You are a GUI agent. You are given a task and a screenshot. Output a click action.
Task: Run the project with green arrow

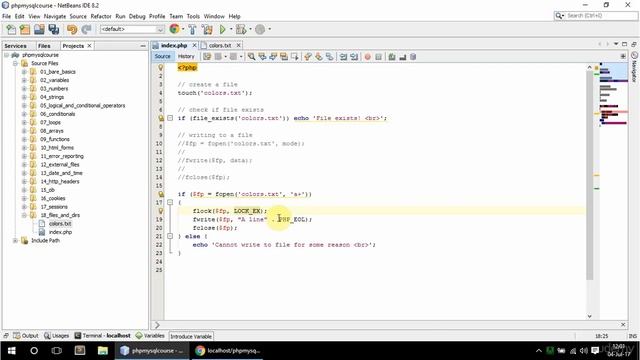pyautogui.click(x=222, y=29)
